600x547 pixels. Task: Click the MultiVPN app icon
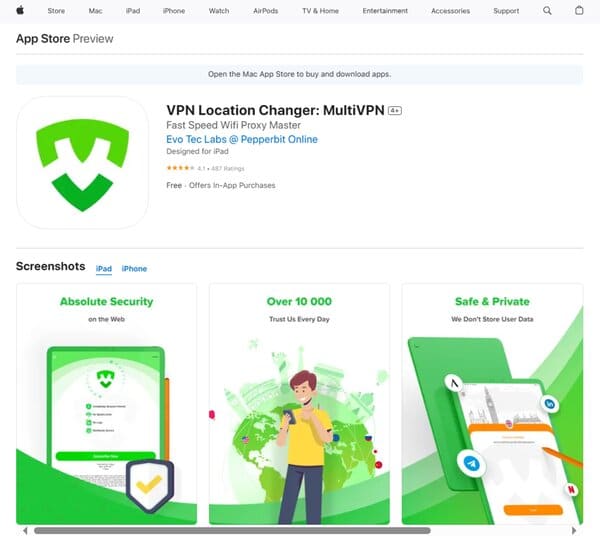point(83,163)
